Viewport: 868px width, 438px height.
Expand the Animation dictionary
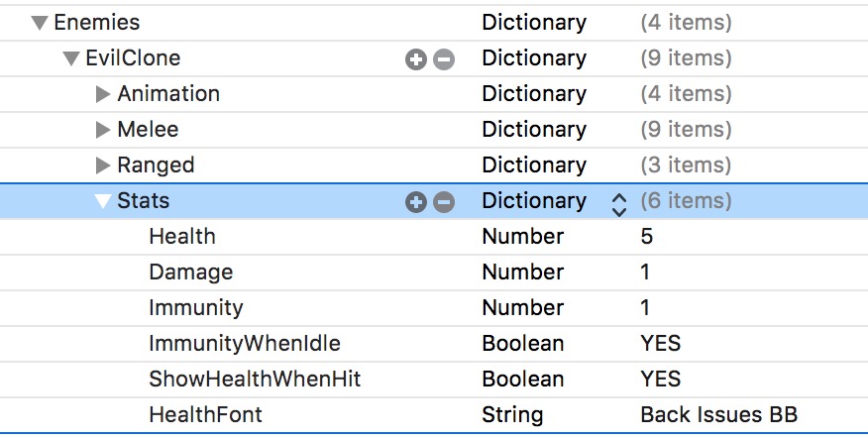pos(103,94)
